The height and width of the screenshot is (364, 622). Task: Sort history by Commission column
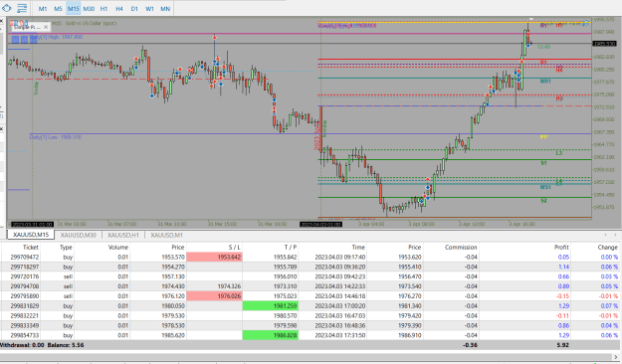(461, 247)
